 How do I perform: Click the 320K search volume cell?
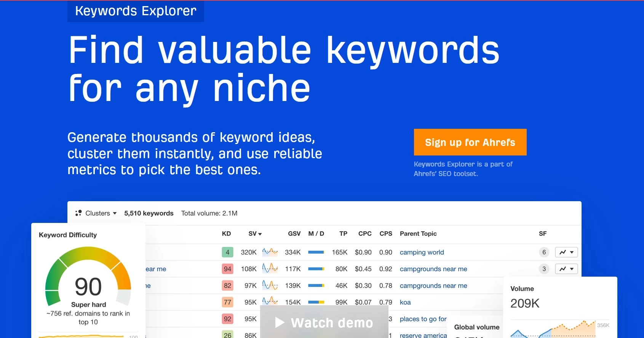tap(248, 252)
